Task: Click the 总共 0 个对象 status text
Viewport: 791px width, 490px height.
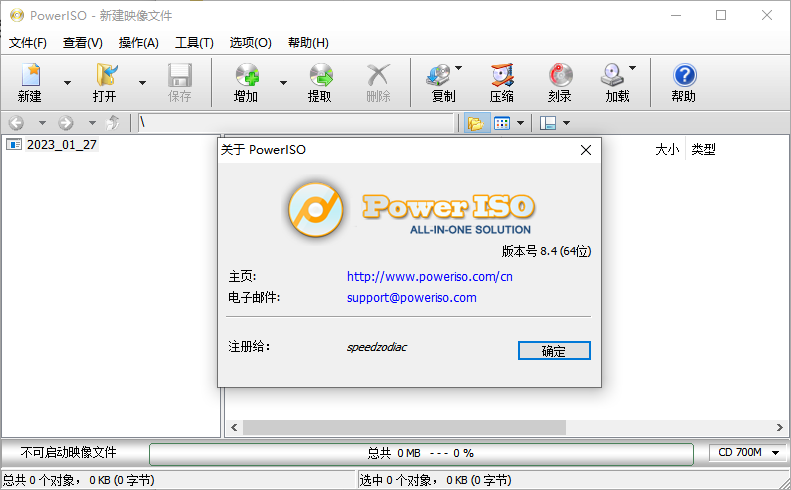Action: (79, 480)
